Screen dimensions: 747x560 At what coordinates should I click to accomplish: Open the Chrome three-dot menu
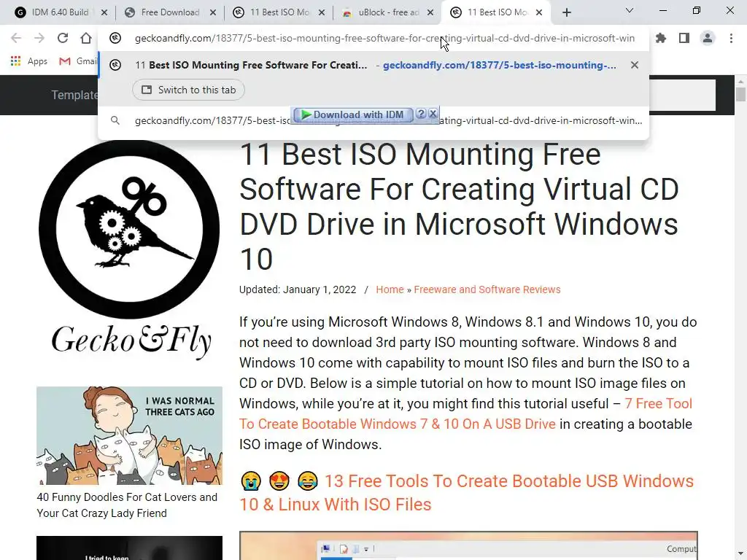731,38
